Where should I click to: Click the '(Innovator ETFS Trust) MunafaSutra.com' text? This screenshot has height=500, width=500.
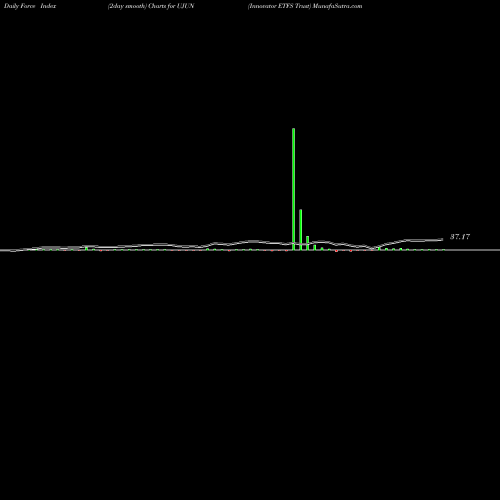pos(305,6)
